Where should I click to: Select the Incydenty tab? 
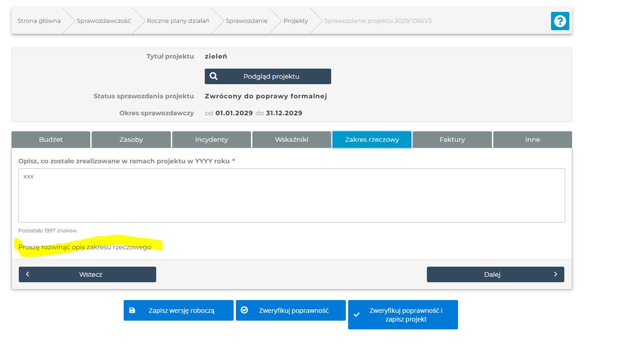click(x=211, y=140)
